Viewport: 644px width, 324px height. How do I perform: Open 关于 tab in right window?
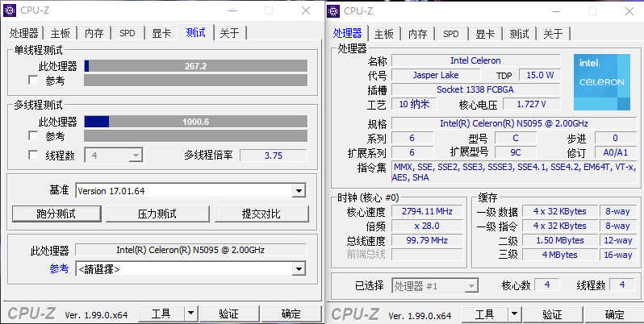tap(553, 34)
